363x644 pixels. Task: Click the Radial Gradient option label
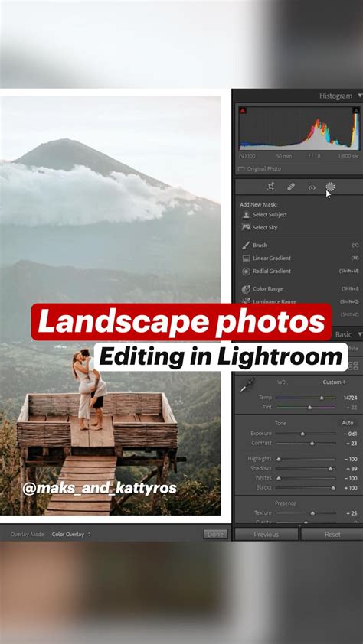click(x=272, y=271)
